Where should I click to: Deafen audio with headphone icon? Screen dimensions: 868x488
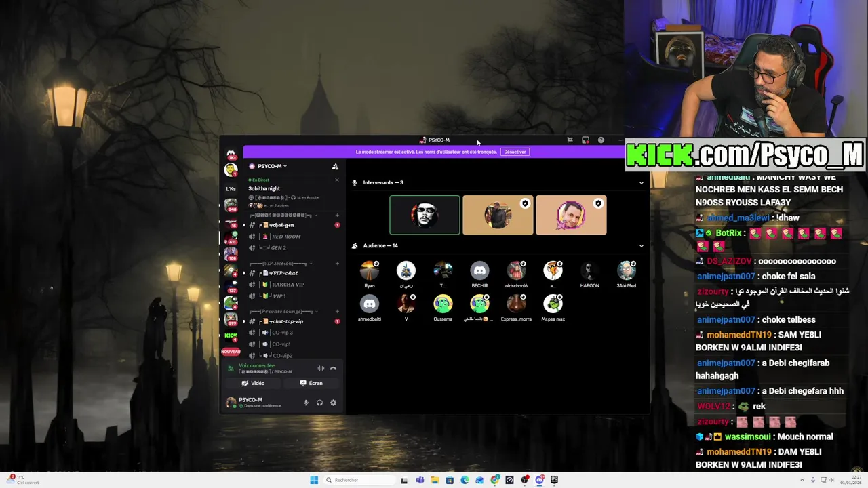click(319, 403)
